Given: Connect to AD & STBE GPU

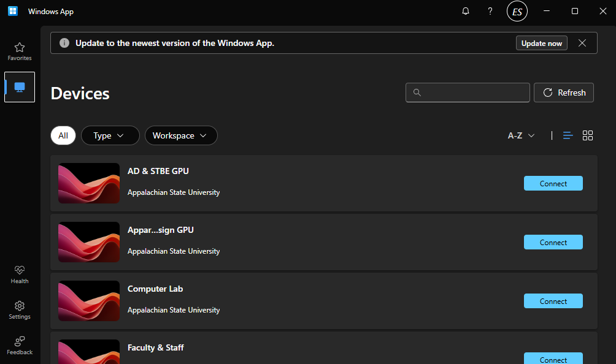Looking at the screenshot, I should pyautogui.click(x=553, y=183).
